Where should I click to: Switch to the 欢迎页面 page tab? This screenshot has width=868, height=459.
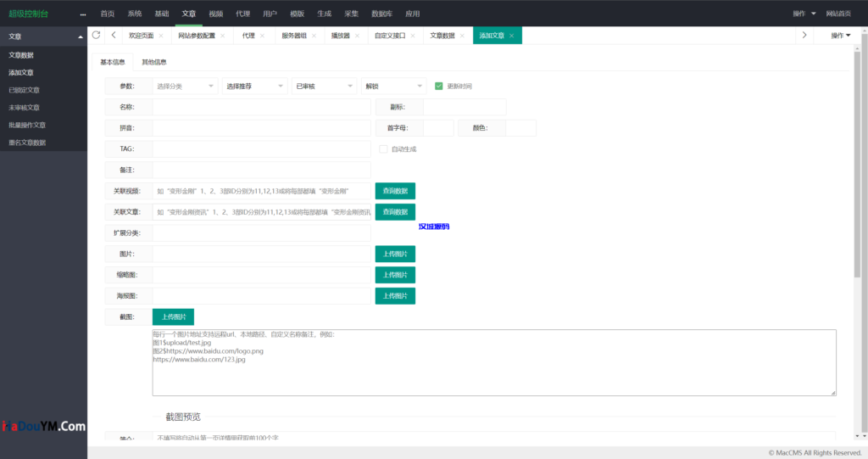point(142,36)
